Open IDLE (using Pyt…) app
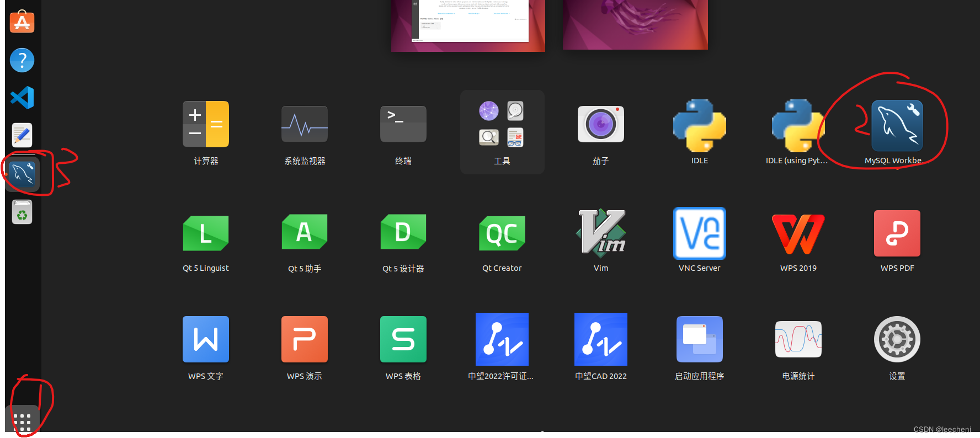This screenshot has height=438, width=980. [798, 126]
